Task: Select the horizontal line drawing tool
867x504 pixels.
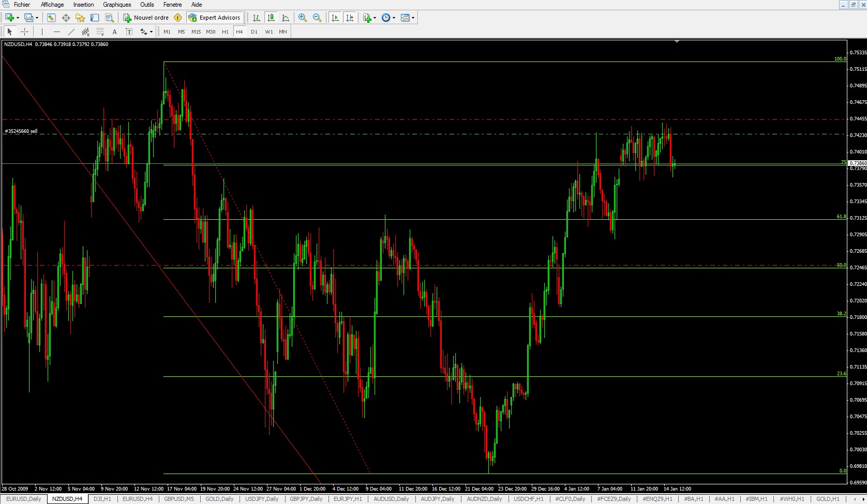Action: pos(57,32)
